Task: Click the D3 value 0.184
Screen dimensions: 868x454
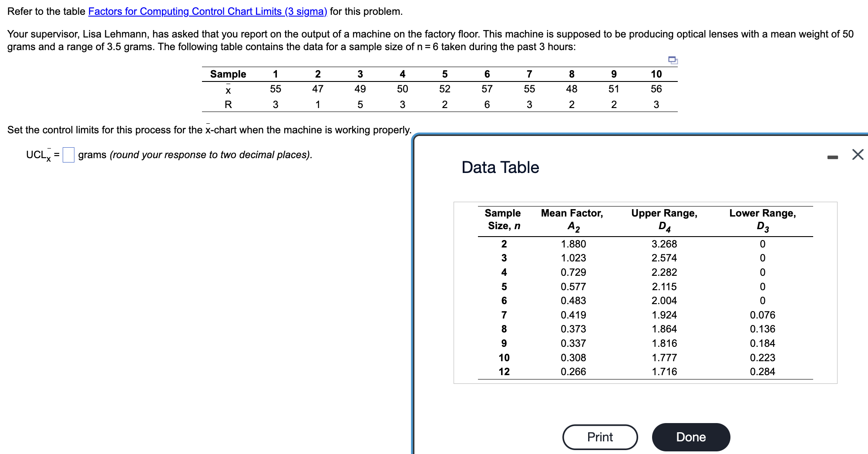Action: 763,343
